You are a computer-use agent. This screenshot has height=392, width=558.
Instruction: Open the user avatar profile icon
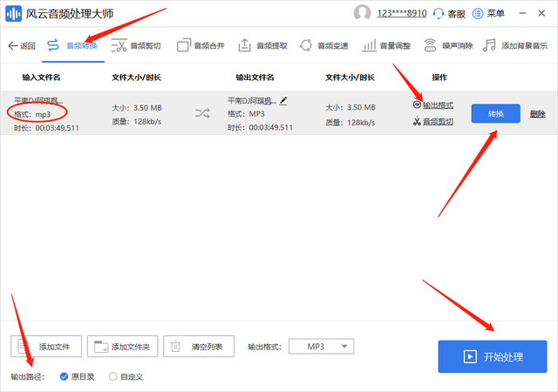click(x=363, y=13)
